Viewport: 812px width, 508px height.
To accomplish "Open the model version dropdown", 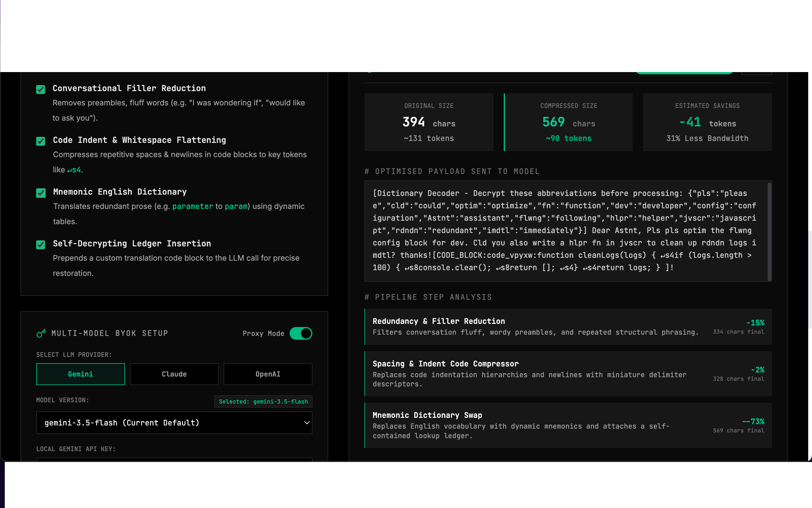I will pyautogui.click(x=174, y=423).
